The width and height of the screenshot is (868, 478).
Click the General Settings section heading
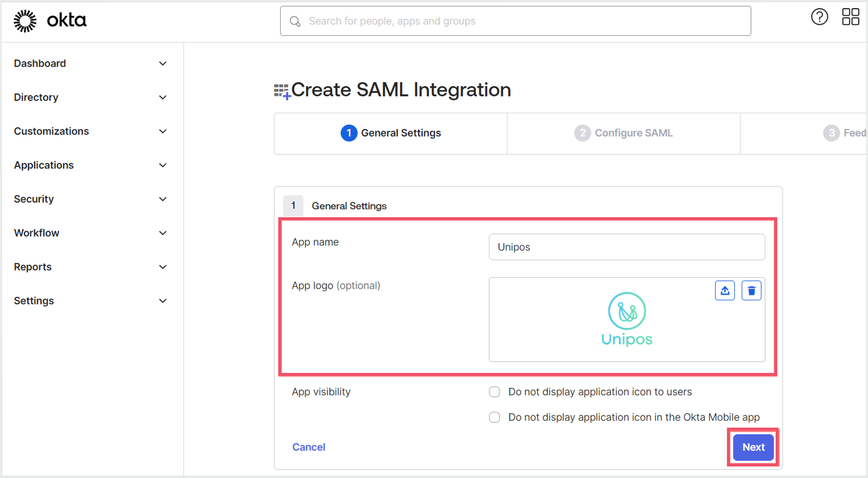(x=349, y=206)
